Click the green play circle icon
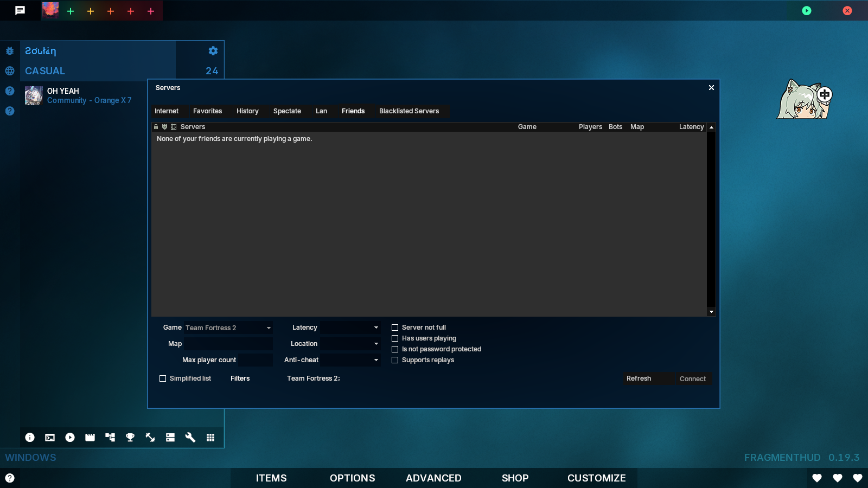This screenshot has width=868, height=488. coord(807,10)
